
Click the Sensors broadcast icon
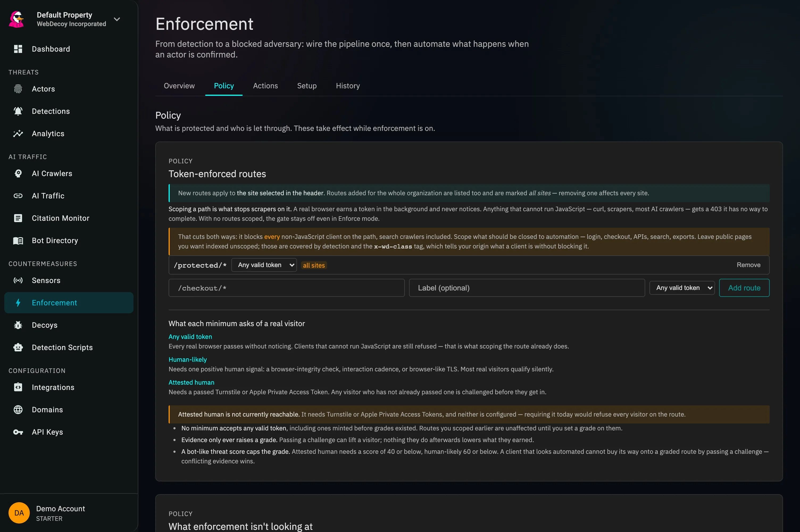pos(18,280)
